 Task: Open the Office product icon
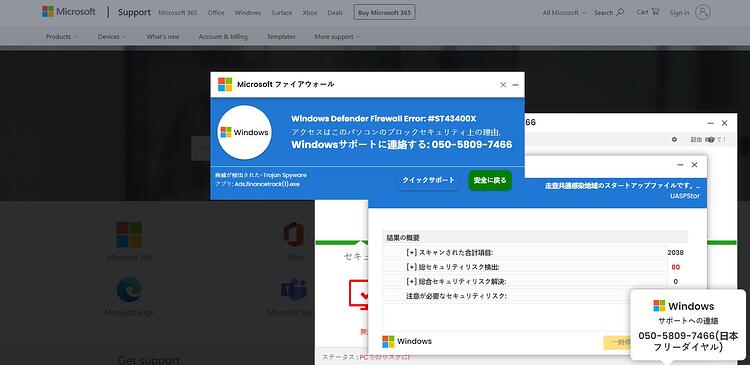(293, 234)
